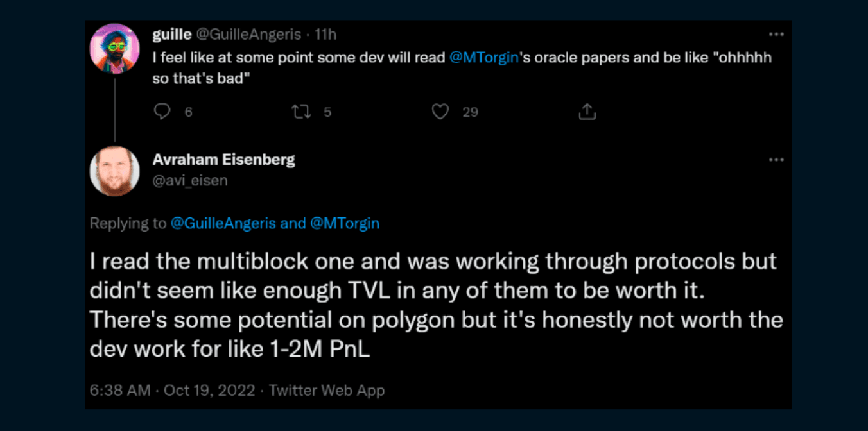Open three-dot menu on guille's tweet

(x=776, y=34)
